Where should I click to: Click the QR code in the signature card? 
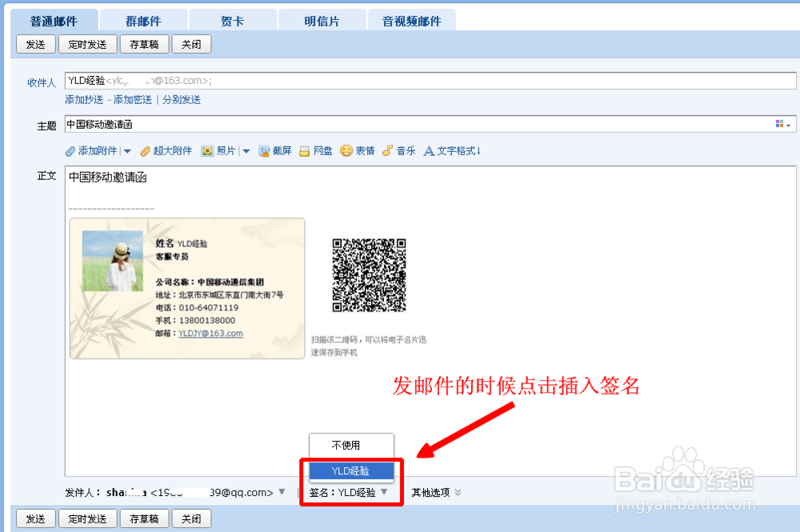click(369, 276)
